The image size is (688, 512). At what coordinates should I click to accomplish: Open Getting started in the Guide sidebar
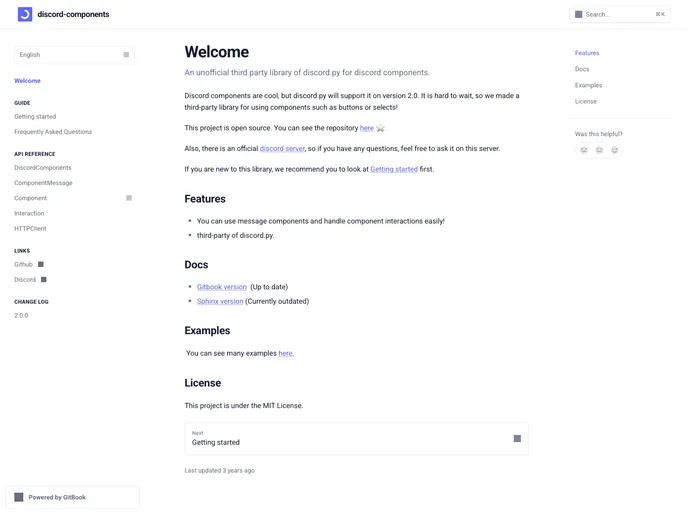pyautogui.click(x=35, y=117)
